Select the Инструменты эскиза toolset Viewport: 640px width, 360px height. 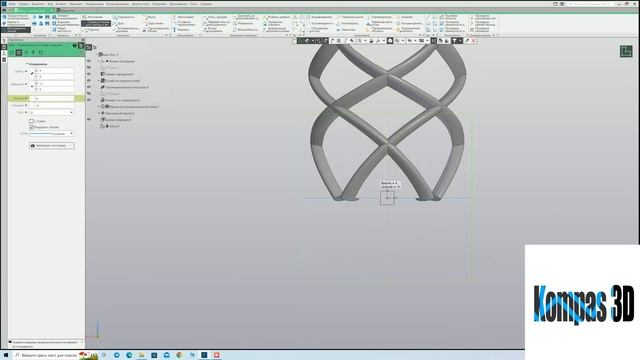pos(16,29)
